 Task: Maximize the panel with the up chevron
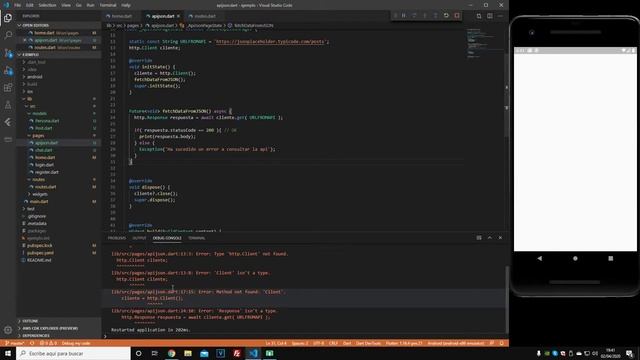click(490, 238)
